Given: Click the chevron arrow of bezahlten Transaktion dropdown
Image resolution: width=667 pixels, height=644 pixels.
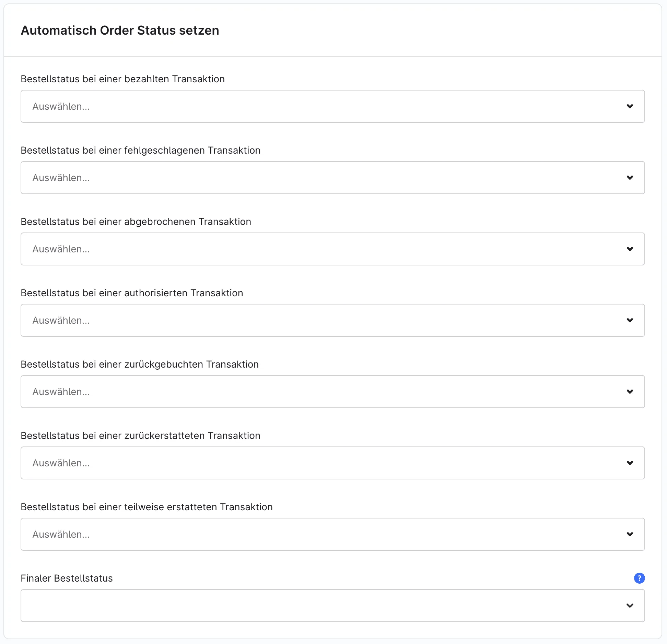Looking at the screenshot, I should point(630,106).
